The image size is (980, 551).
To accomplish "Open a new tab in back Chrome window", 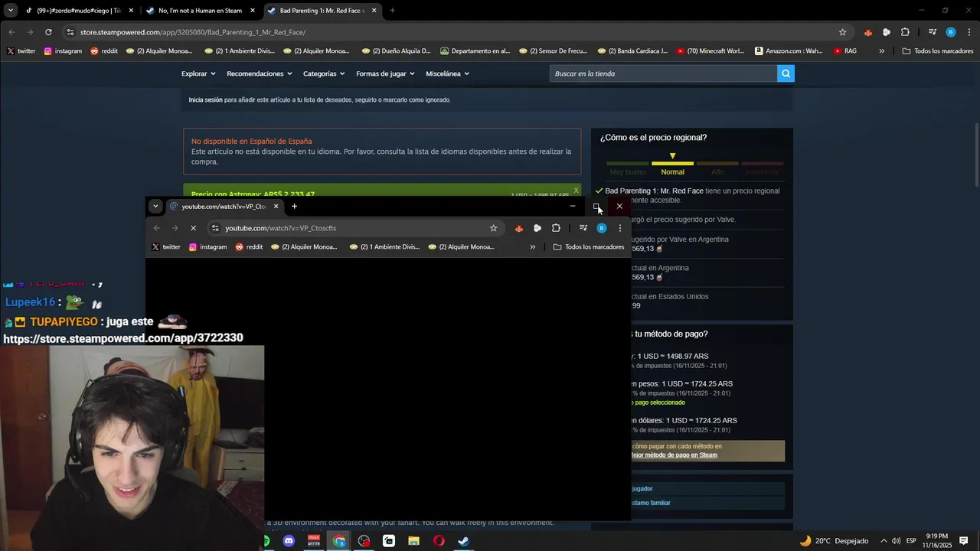I will [392, 11].
